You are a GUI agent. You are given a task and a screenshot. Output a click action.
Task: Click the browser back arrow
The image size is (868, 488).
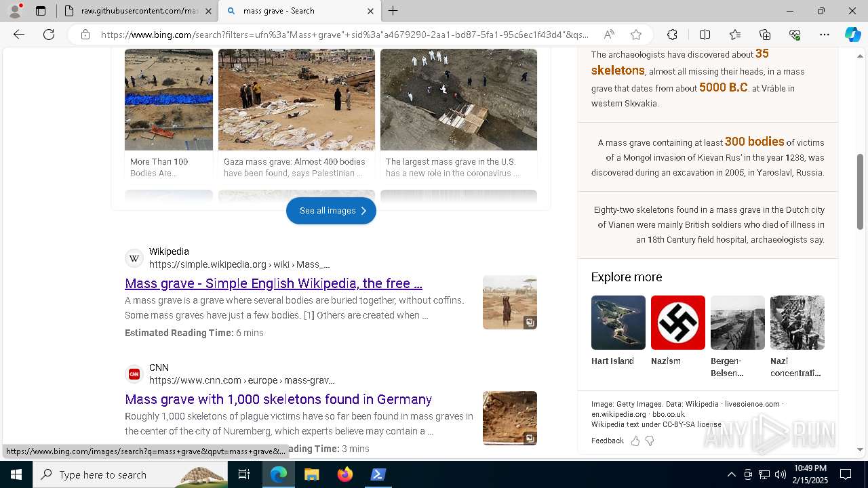(19, 35)
